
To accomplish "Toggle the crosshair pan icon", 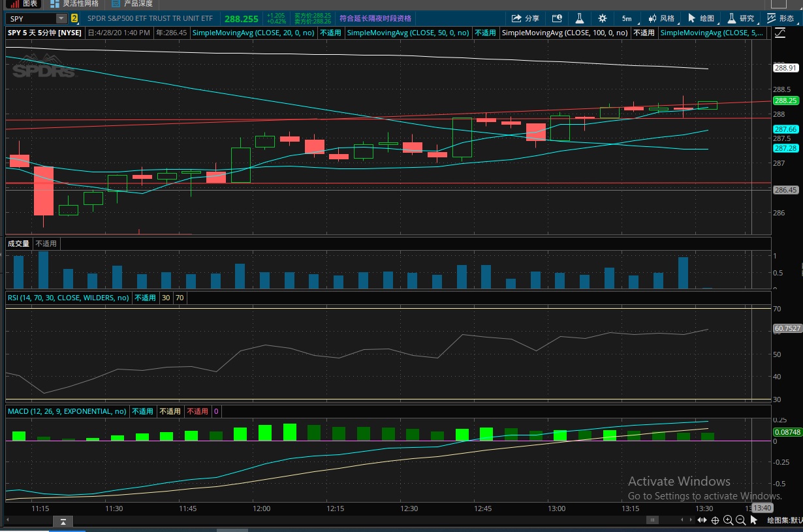I will click(x=716, y=520).
